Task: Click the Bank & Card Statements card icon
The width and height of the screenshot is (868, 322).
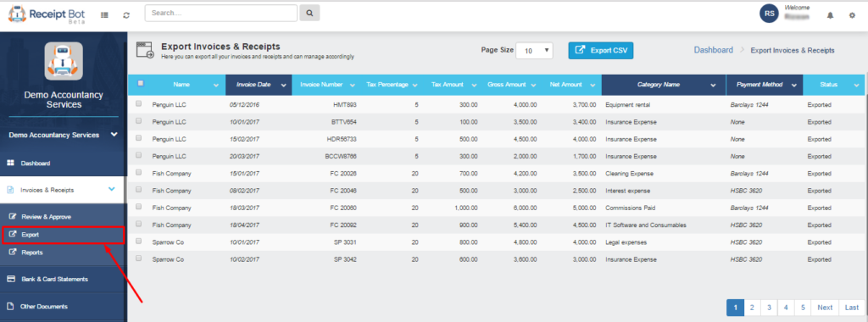Action: click(x=10, y=279)
